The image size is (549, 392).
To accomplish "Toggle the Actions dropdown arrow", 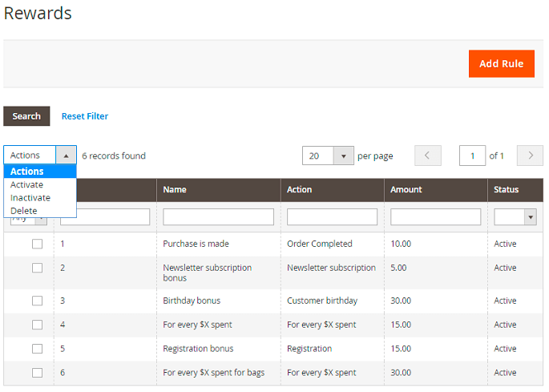I will click(x=67, y=156).
